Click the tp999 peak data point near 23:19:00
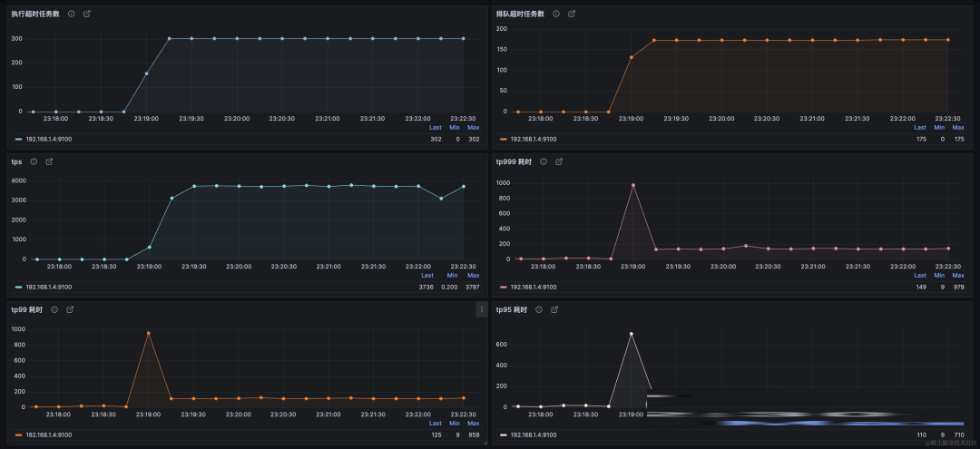Image resolution: width=980 pixels, height=449 pixels. coord(632,185)
